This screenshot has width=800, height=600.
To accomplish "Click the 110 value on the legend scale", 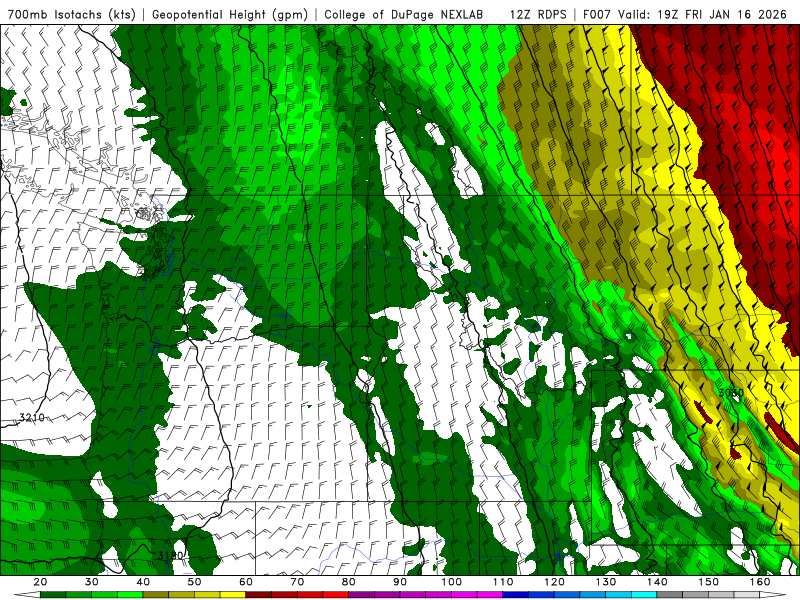I will (503, 582).
